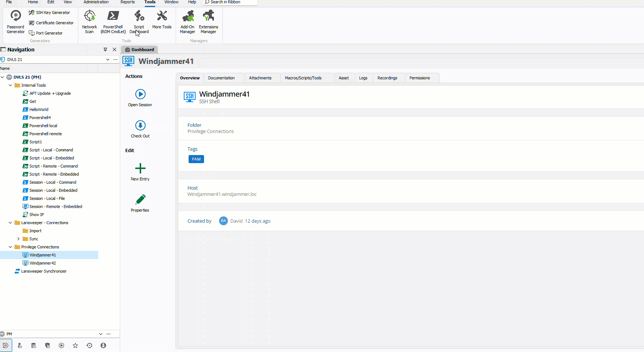Expand the Sync folder
Viewport: 644px width, 352px height.
pyautogui.click(x=18, y=239)
